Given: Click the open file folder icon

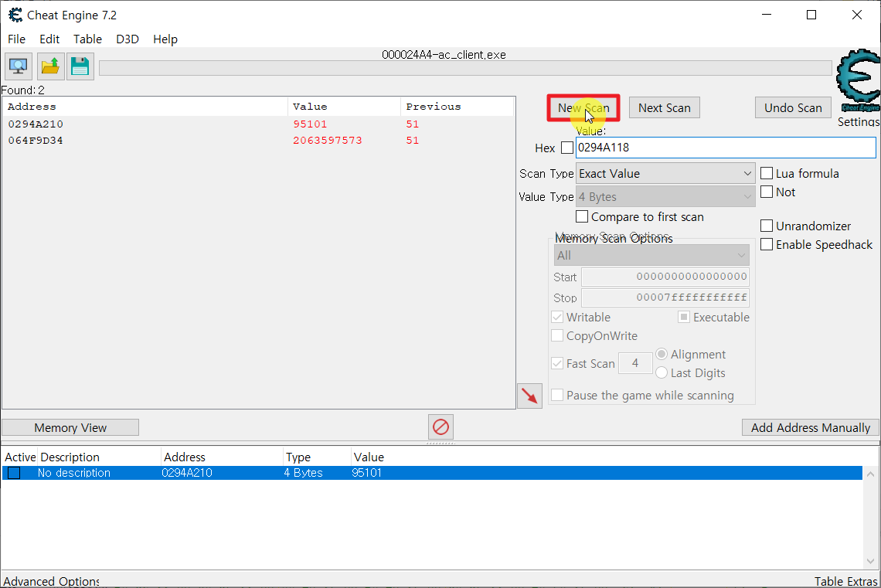Looking at the screenshot, I should click(50, 66).
